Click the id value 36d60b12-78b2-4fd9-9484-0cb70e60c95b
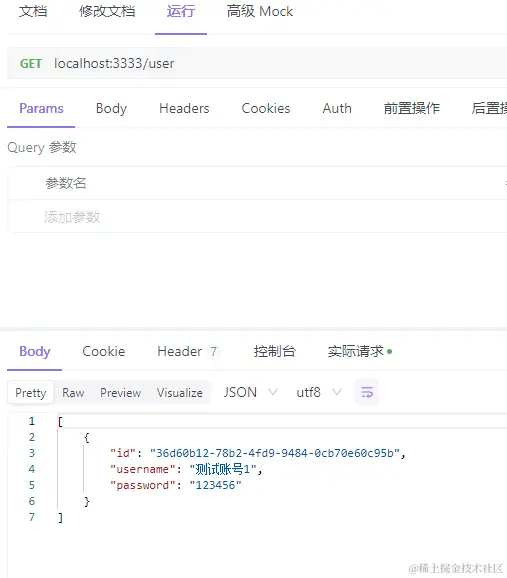Image resolution: width=507 pixels, height=578 pixels. click(275, 453)
